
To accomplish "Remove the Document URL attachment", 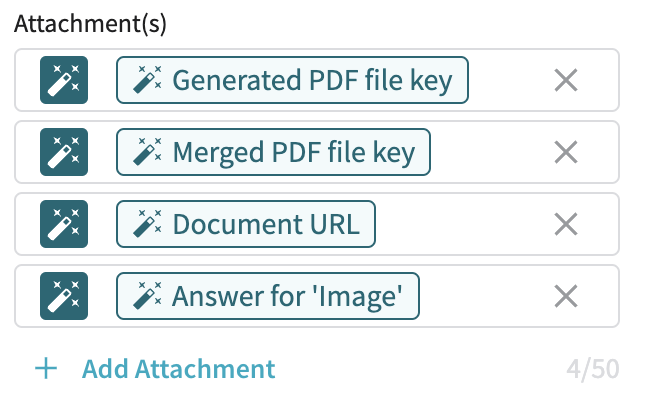I will point(566,224).
